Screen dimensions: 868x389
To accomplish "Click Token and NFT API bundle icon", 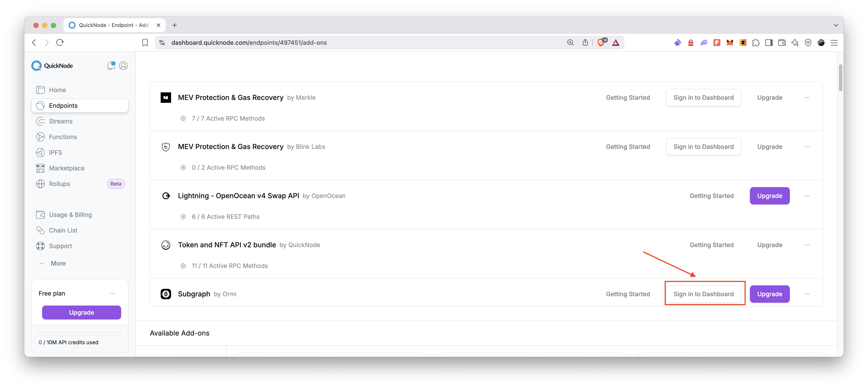I will tap(166, 245).
